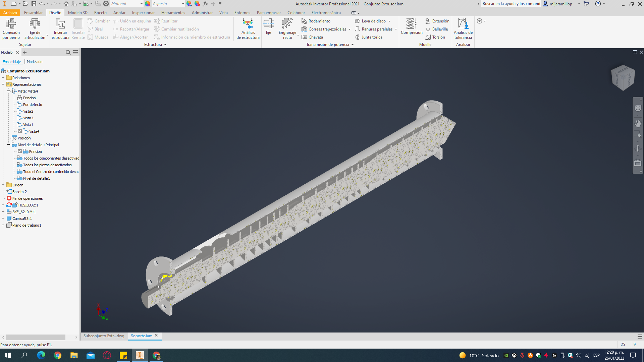Click the Engranaje recto gear icon

click(x=287, y=23)
